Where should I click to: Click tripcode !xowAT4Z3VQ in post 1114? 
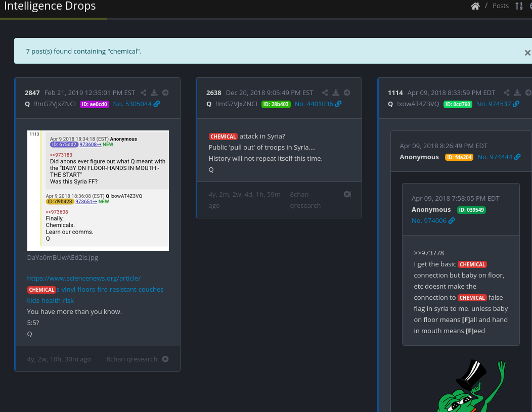(x=418, y=104)
